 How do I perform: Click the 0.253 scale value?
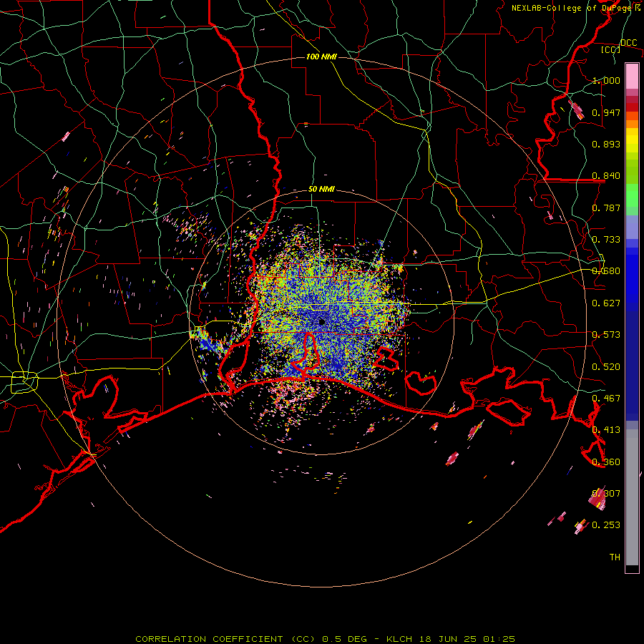(x=606, y=525)
